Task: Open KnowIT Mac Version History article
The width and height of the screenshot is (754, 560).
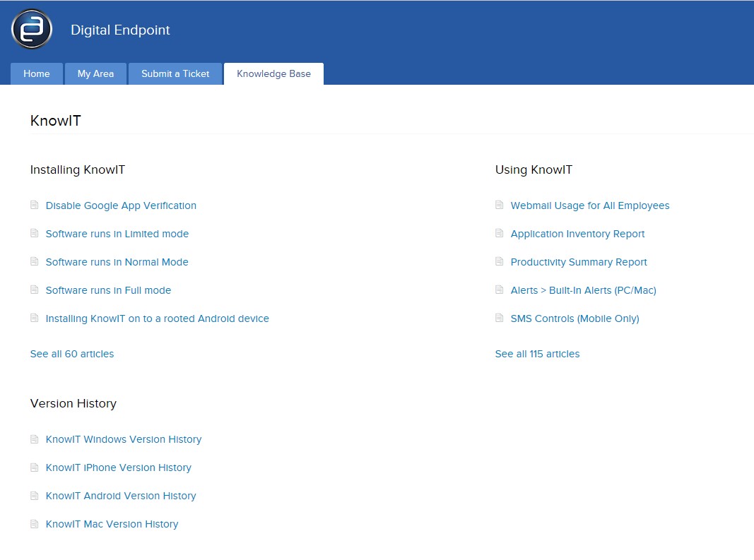Action: click(112, 524)
